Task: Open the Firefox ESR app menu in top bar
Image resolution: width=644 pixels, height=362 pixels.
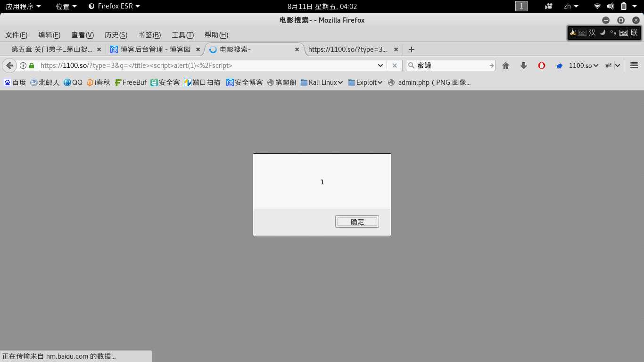Action: pos(115,6)
